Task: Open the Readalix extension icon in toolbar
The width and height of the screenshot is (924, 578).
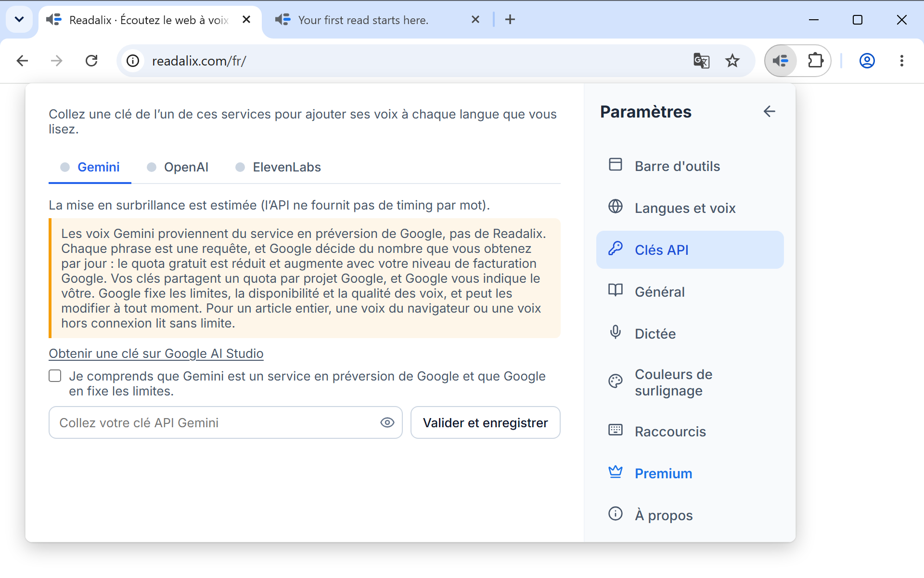Action: click(x=781, y=61)
